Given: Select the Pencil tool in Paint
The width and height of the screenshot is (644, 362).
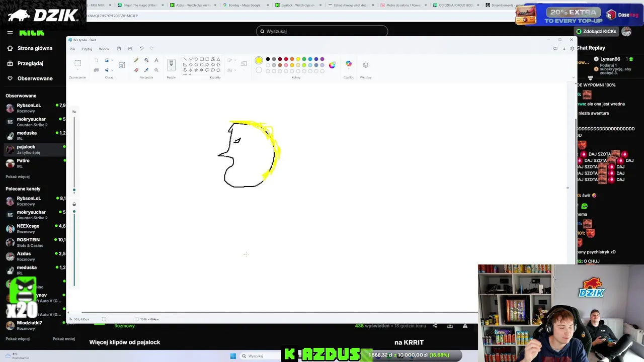Looking at the screenshot, I should [x=136, y=60].
